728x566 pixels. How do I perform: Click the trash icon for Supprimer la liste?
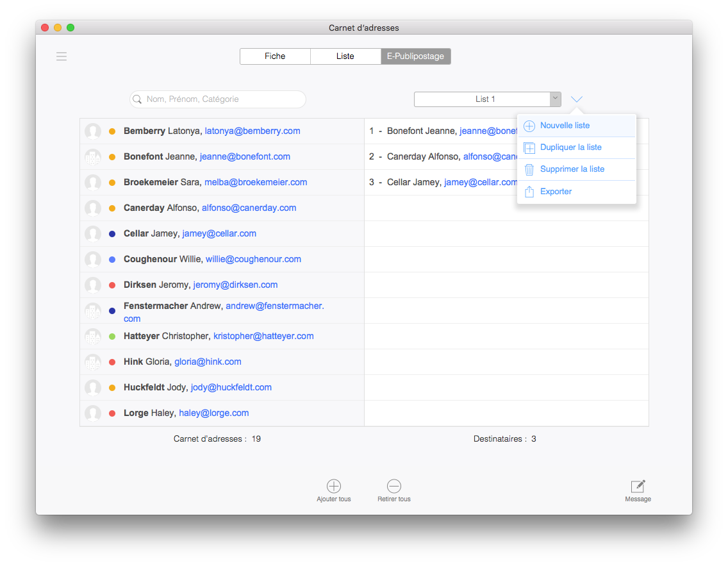pos(529,169)
